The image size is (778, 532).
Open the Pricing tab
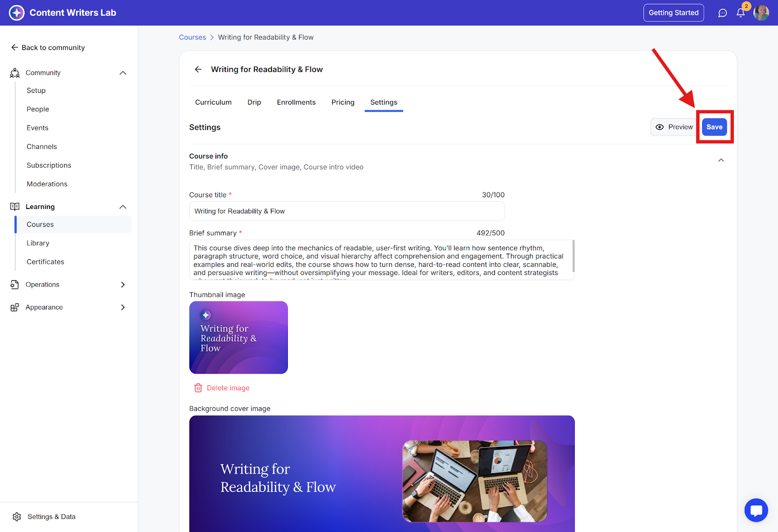tap(343, 103)
